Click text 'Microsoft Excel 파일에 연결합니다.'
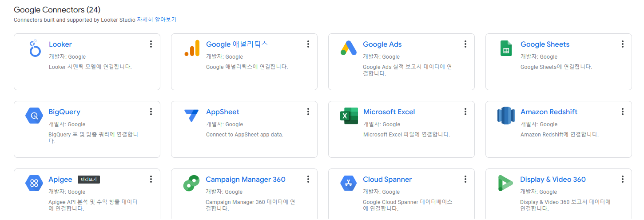644x220 pixels. point(406,134)
